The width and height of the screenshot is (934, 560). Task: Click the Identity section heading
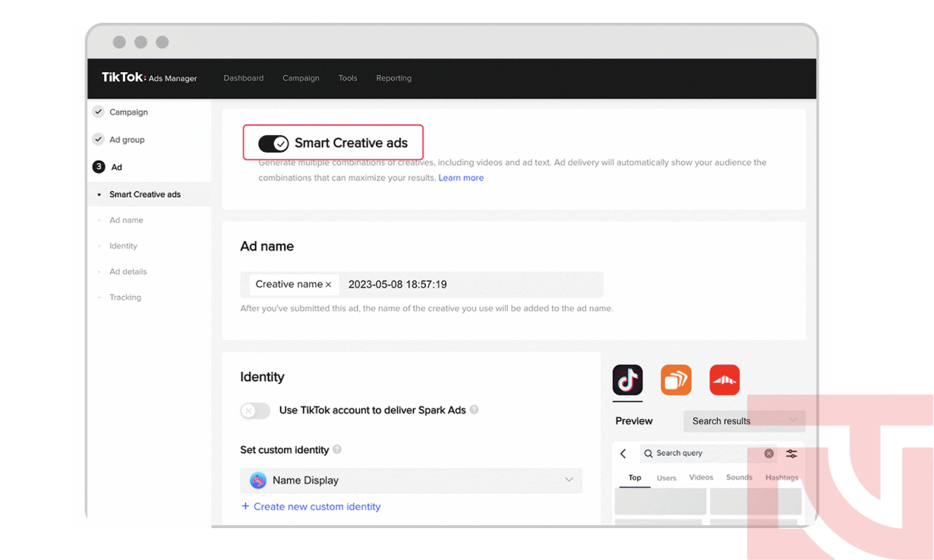coord(262,377)
